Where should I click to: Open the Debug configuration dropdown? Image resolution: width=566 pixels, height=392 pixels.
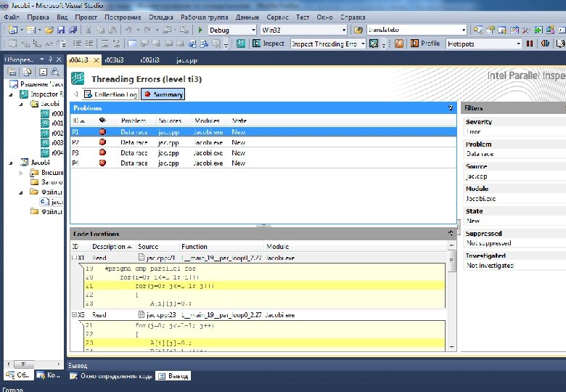click(x=253, y=30)
